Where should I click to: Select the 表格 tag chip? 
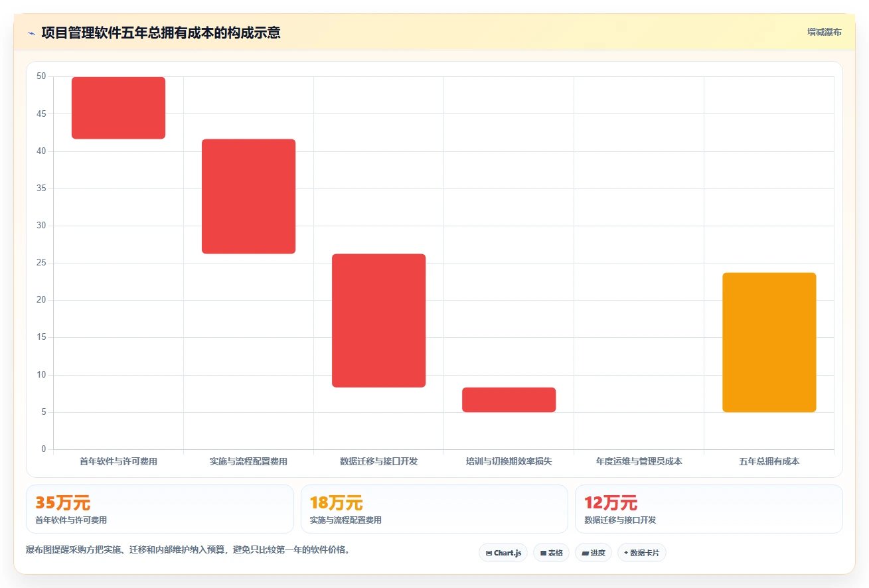coord(551,553)
